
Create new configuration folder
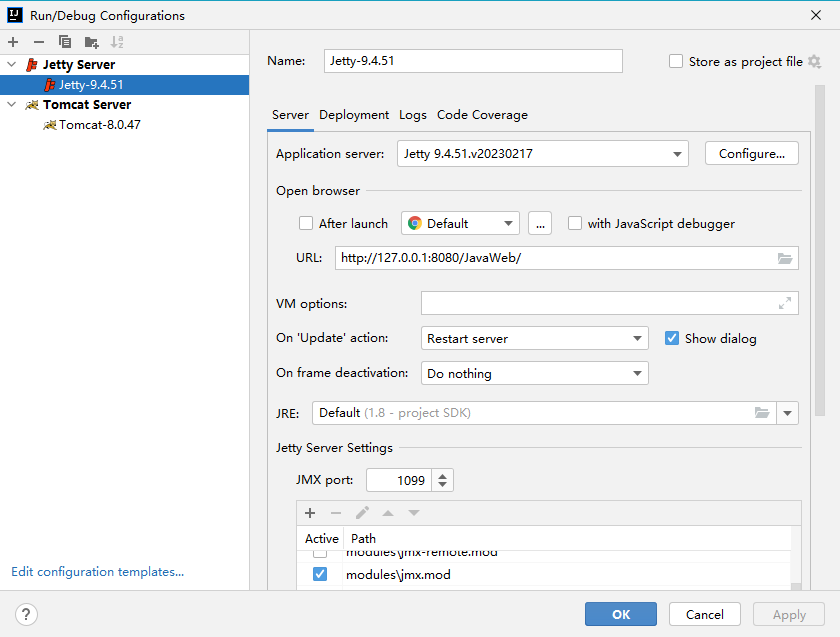(91, 42)
